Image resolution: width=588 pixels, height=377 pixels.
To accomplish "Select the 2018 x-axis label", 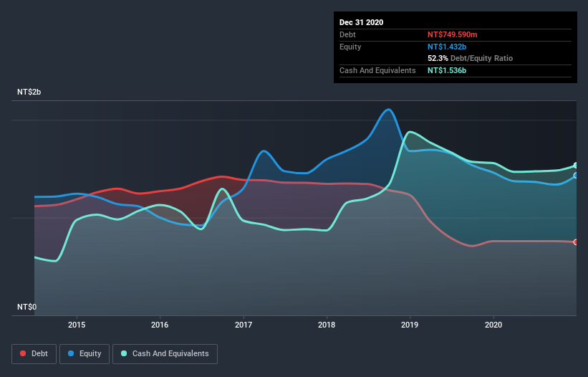I will click(x=327, y=325).
